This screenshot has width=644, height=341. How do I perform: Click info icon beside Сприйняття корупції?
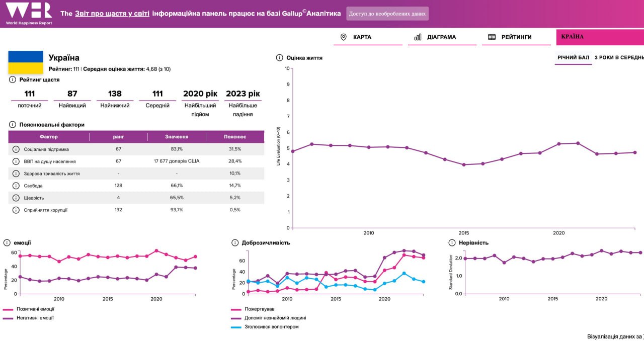point(16,210)
